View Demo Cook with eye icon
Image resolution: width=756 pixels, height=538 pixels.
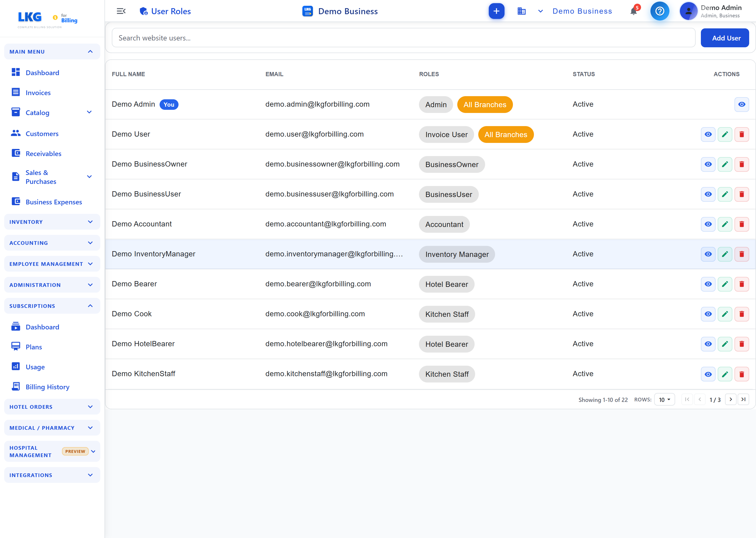tap(708, 314)
